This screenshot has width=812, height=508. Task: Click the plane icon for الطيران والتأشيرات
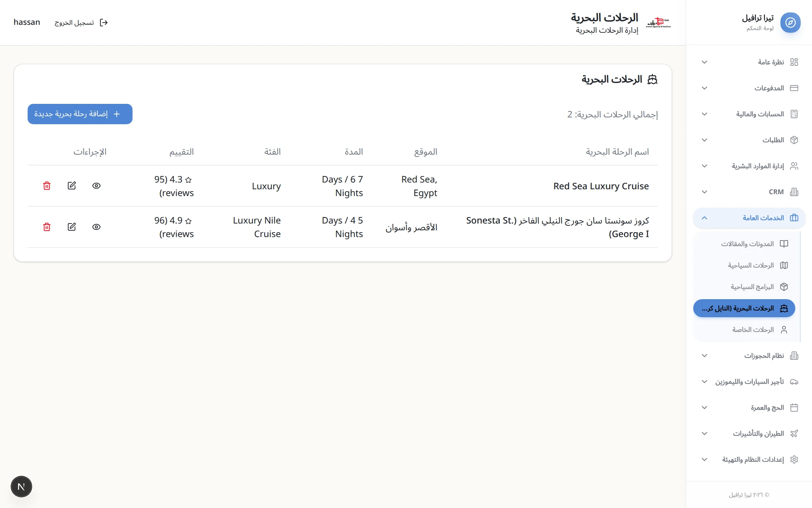point(794,433)
